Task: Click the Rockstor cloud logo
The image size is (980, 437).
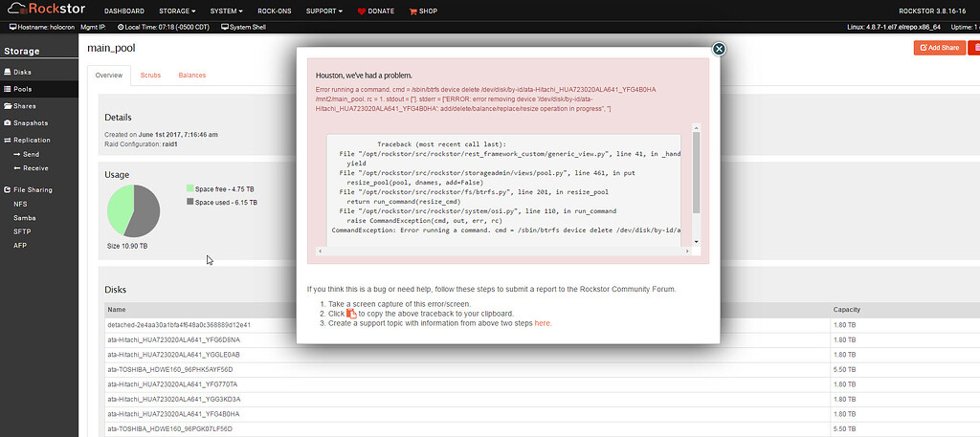Action: (45, 11)
